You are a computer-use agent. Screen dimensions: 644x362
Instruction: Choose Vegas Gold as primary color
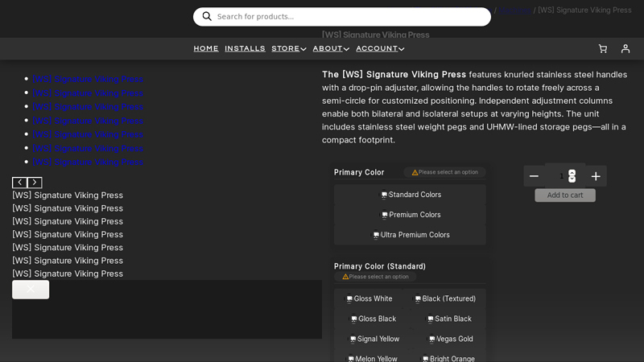[x=450, y=339]
